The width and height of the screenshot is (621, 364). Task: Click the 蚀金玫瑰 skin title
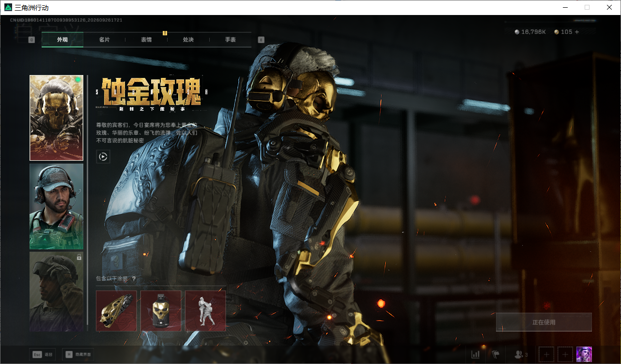152,92
